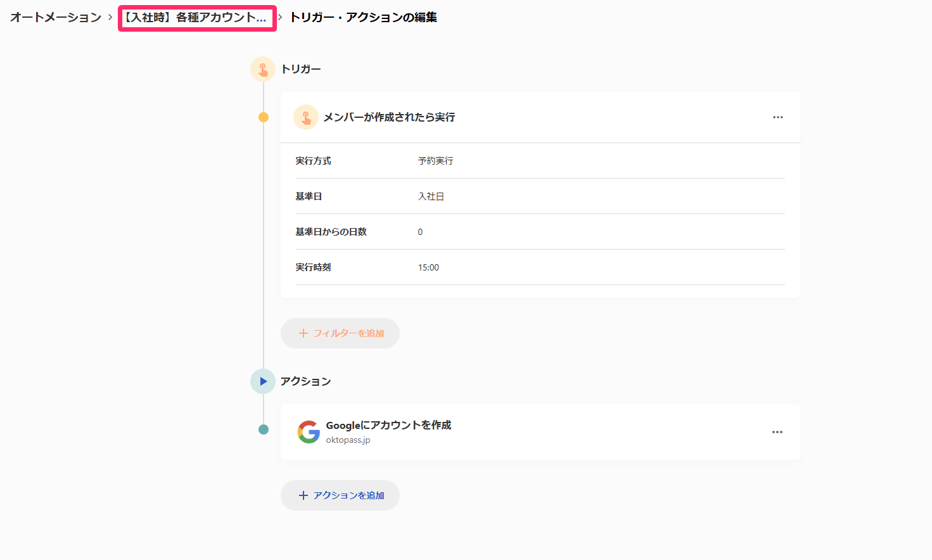
Task: Click the アクション section heading
Action: pyautogui.click(x=306, y=381)
